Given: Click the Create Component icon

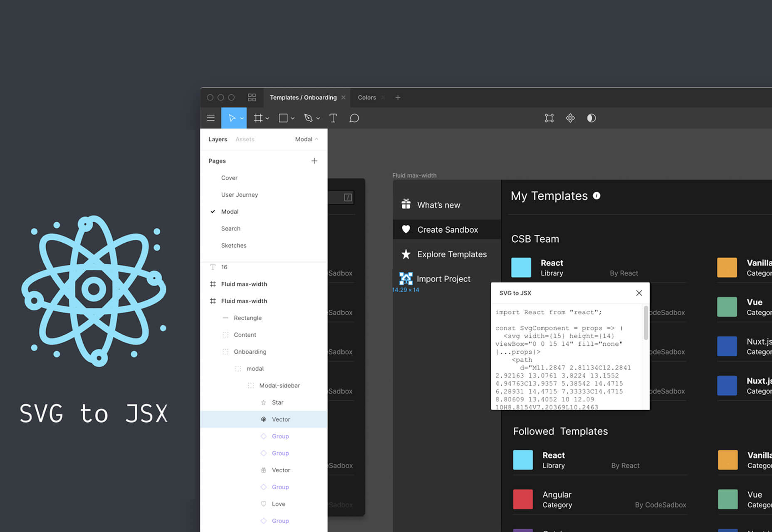Looking at the screenshot, I should point(570,118).
